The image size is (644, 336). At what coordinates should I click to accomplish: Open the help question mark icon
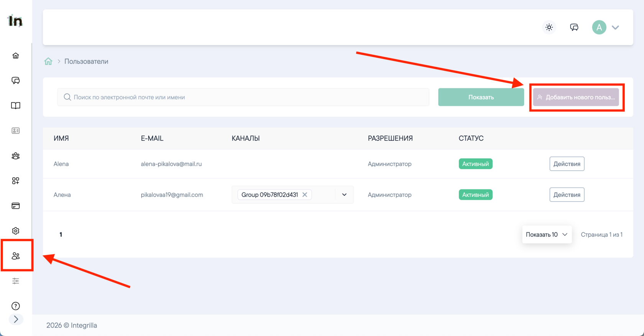(16, 306)
